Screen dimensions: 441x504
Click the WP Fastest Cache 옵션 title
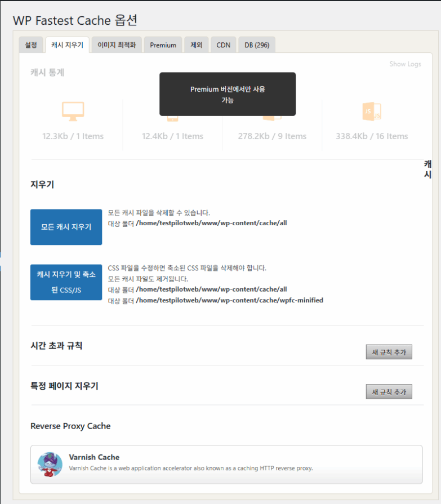point(75,20)
